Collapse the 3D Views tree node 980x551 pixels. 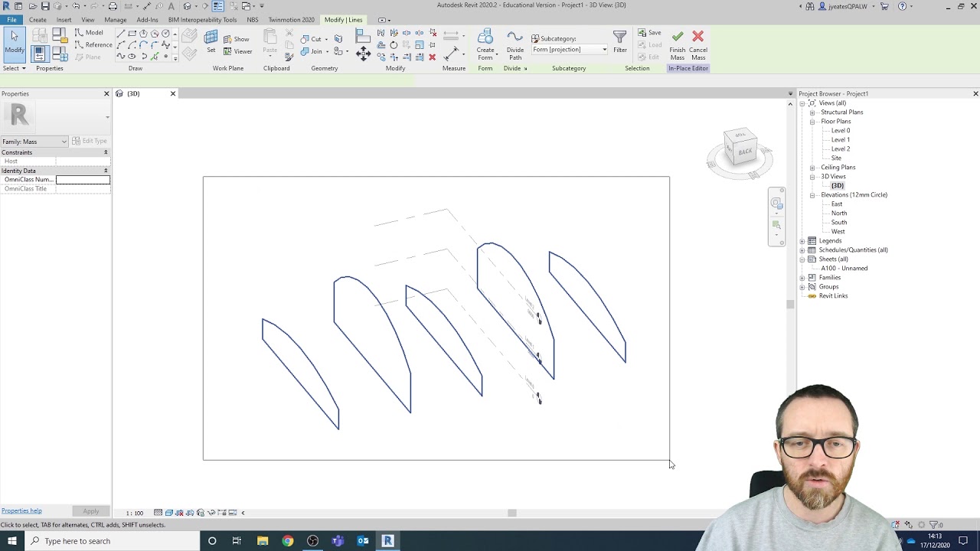click(x=812, y=177)
